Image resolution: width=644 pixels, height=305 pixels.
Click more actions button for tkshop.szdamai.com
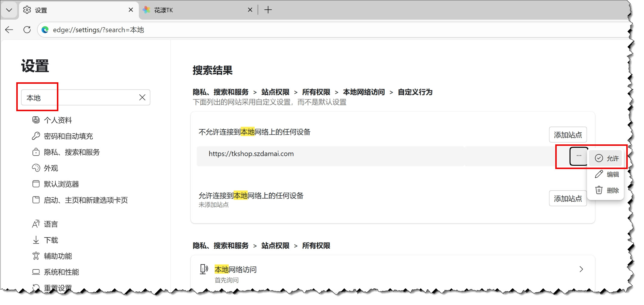[x=578, y=156]
